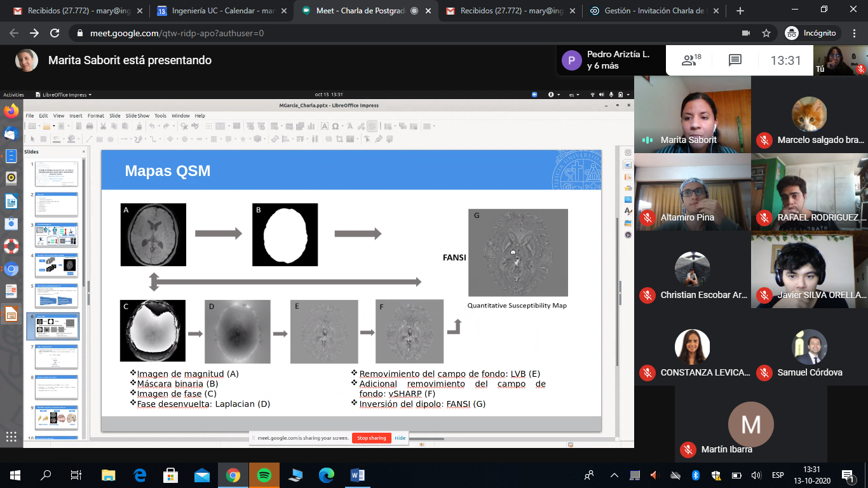Click Chrome icon on Windows taskbar
Screen dimensions: 868x488
[233, 475]
